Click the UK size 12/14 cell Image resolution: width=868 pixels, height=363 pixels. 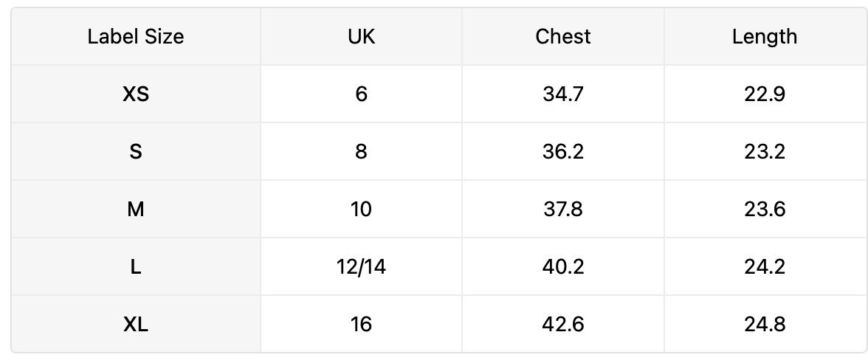(361, 267)
